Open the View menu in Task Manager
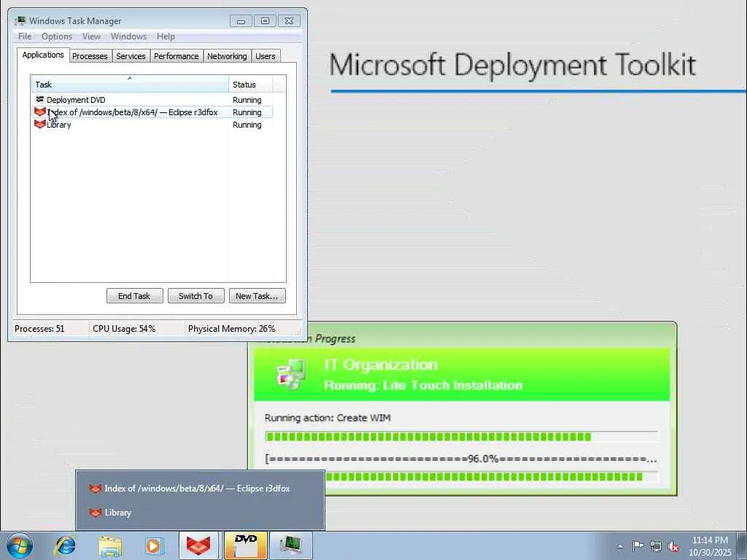 [x=91, y=36]
